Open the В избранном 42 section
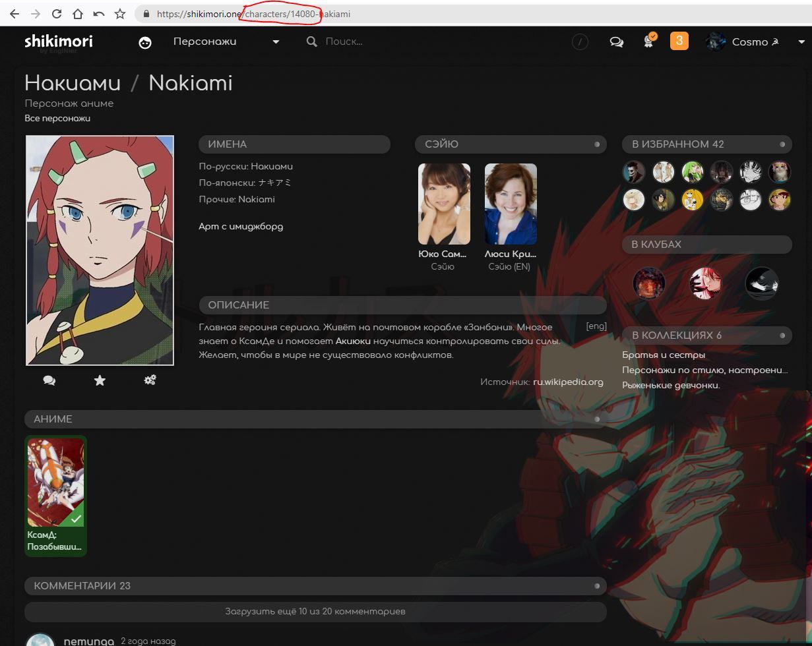The width and height of the screenshot is (812, 646). (677, 144)
